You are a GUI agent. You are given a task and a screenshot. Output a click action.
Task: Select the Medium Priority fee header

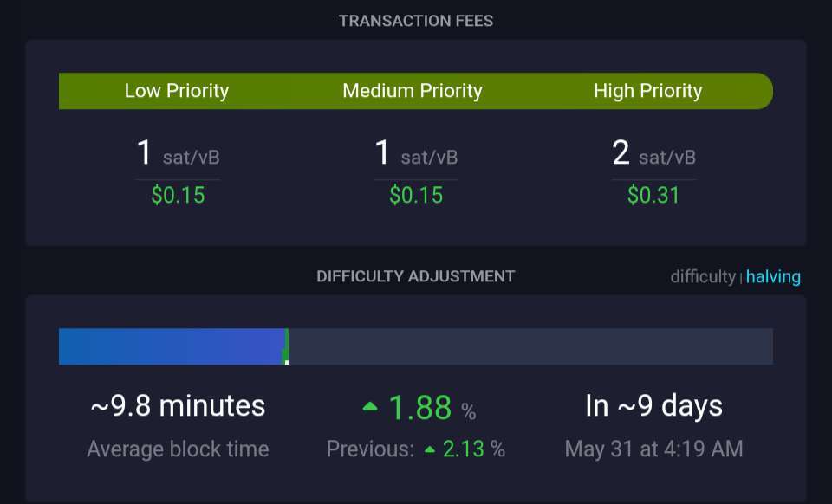pyautogui.click(x=413, y=91)
